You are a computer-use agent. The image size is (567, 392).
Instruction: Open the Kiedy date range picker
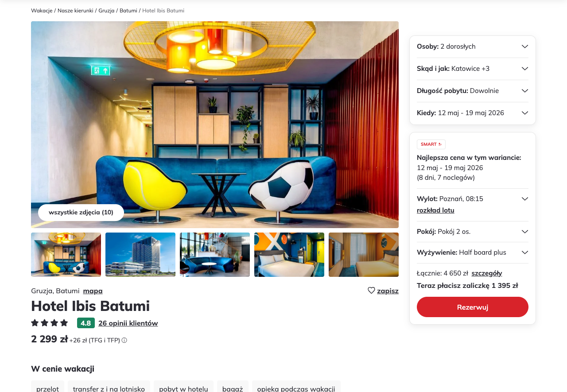pyautogui.click(x=473, y=113)
